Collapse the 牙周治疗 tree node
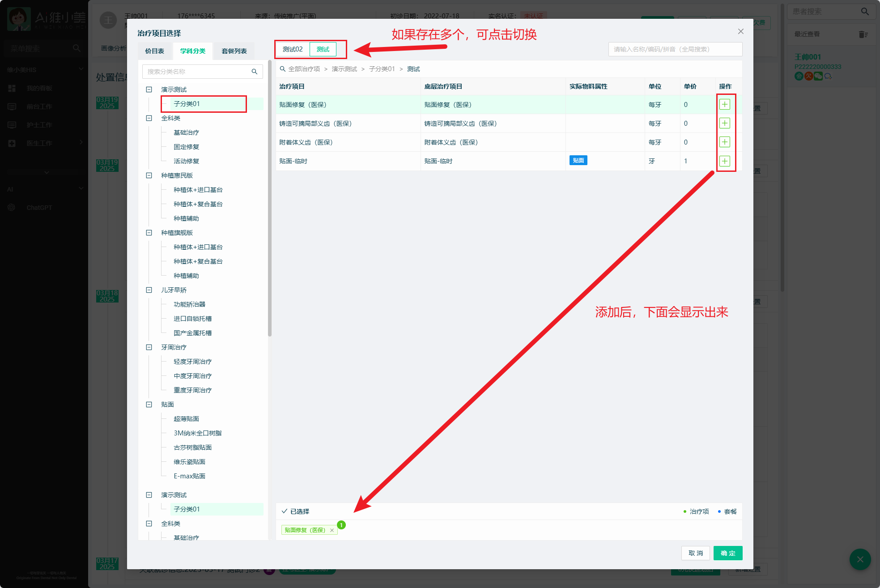Screen dimensions: 880x588 149,347
